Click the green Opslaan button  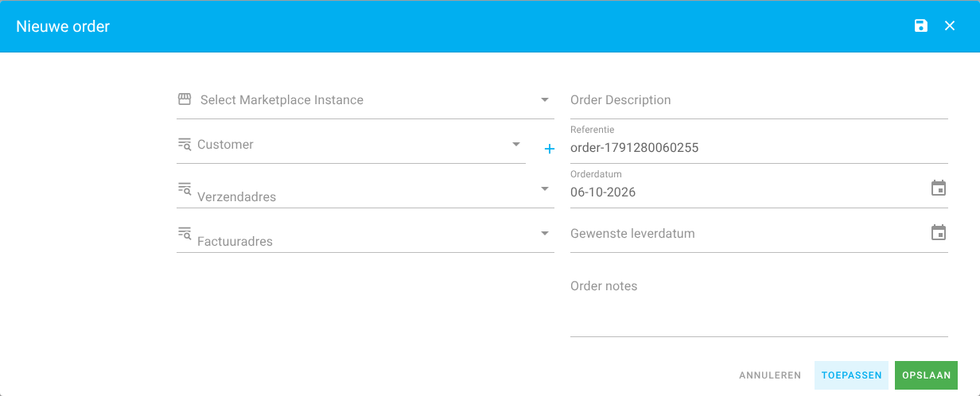click(x=927, y=375)
